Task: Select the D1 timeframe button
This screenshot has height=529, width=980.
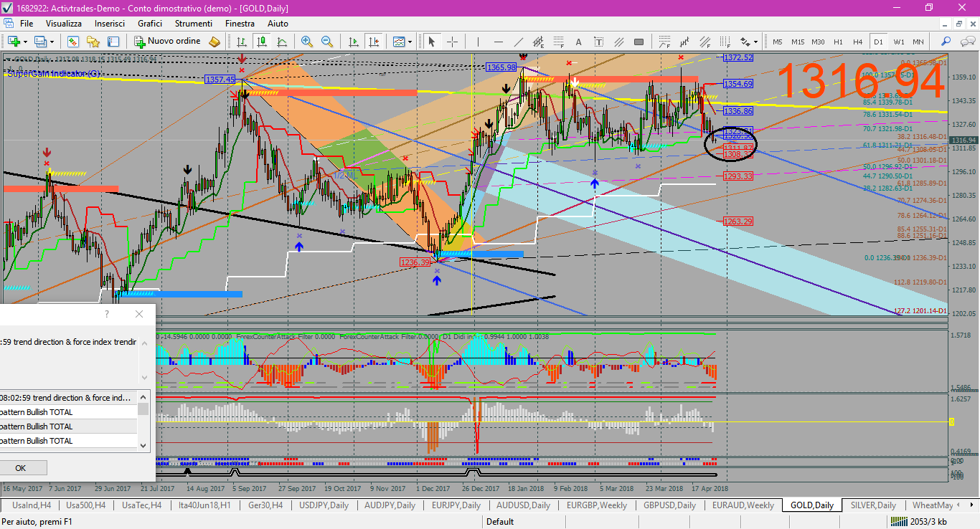Action: [x=878, y=42]
